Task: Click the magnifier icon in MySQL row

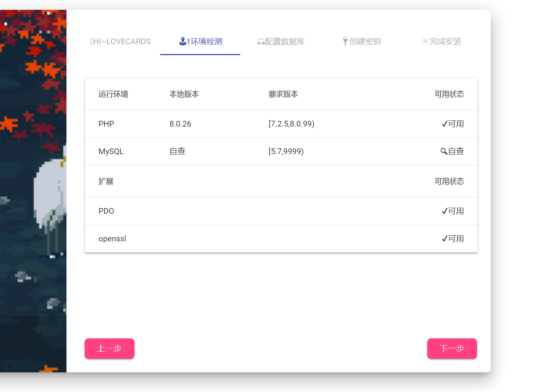Action: (x=444, y=151)
